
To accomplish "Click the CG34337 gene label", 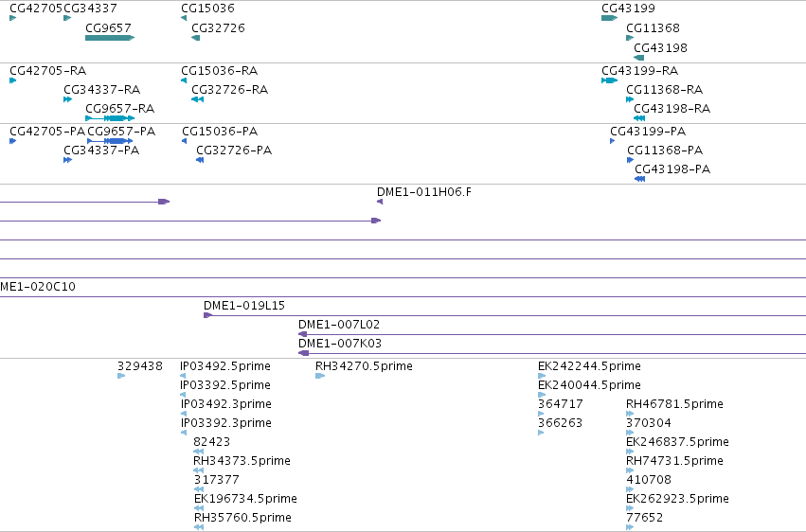I will pyautogui.click(x=91, y=9).
